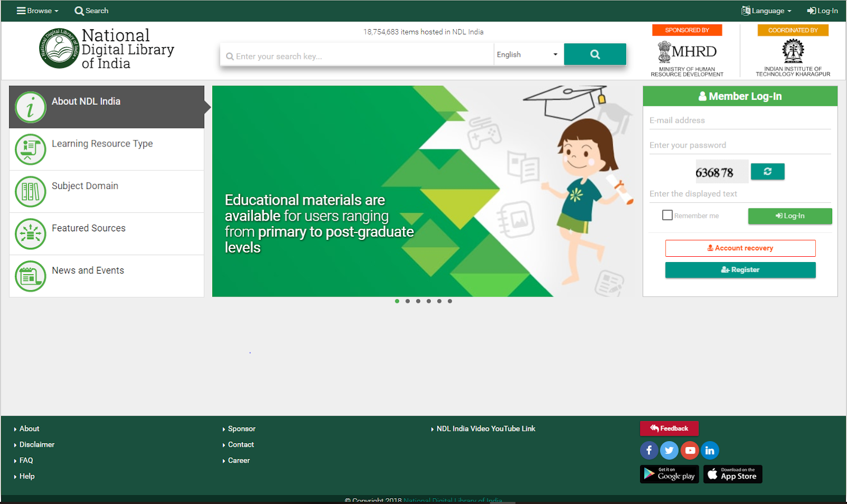Click the Get it on Google Play badge
This screenshot has height=504, width=847.
pyautogui.click(x=669, y=474)
